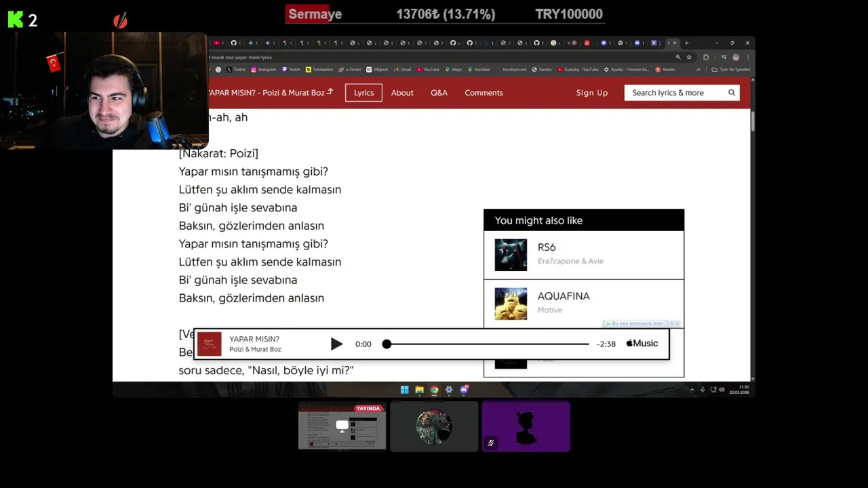Click the red slashed stream overlay icon
Screen dimensions: 868x488
point(120,21)
